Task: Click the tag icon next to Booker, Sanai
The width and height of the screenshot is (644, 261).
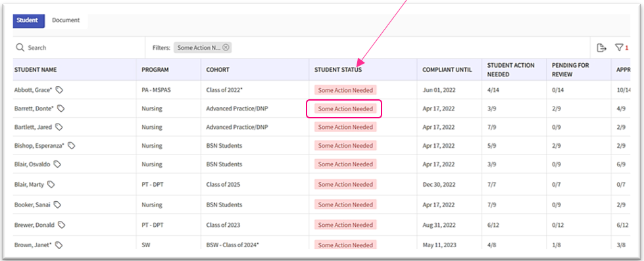Action: pos(57,204)
